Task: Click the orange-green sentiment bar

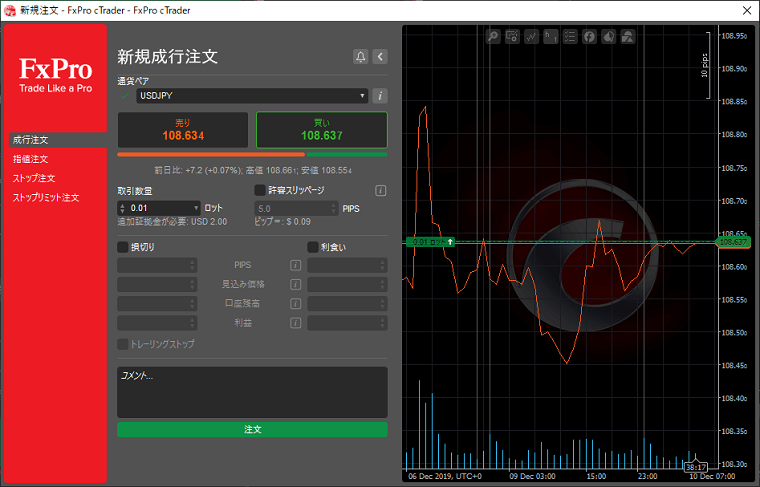Action: click(252, 155)
